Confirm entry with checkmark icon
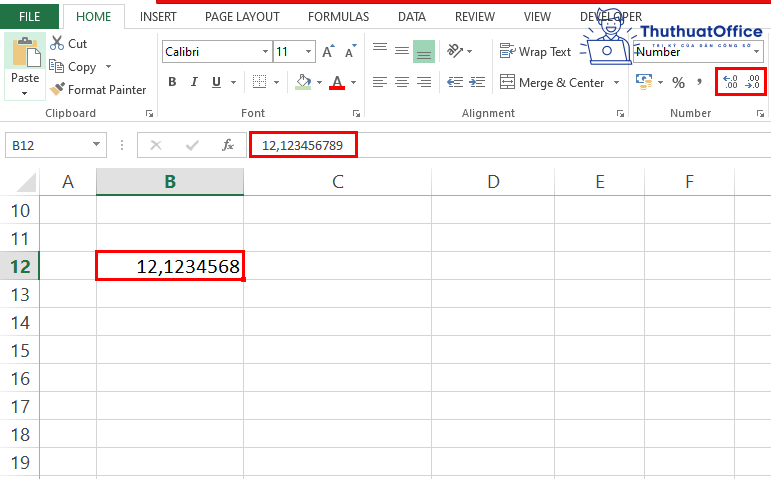This screenshot has width=771, height=479. pos(192,145)
